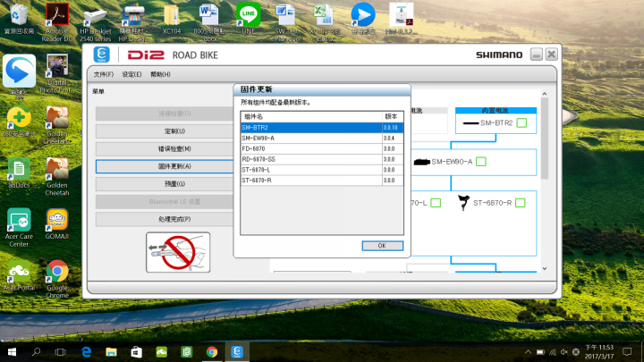The height and width of the screenshot is (362, 644).
Task: Open Acer Care Center shortcut
Action: 19,228
